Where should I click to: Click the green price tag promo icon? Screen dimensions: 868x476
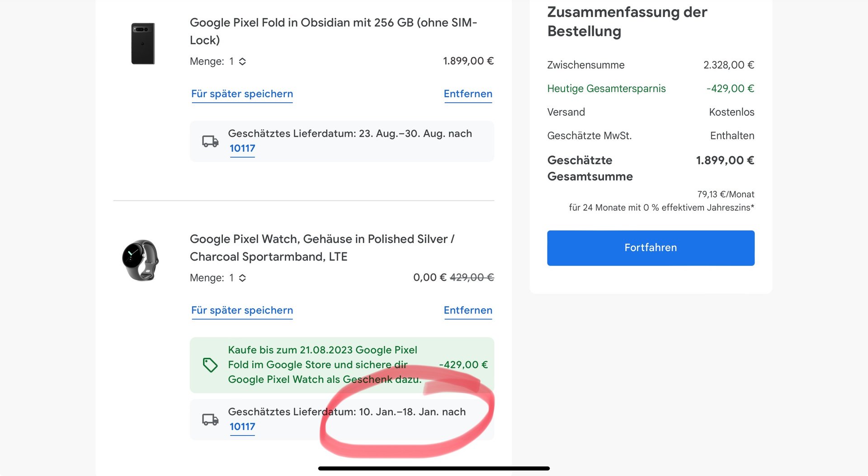tap(210, 365)
